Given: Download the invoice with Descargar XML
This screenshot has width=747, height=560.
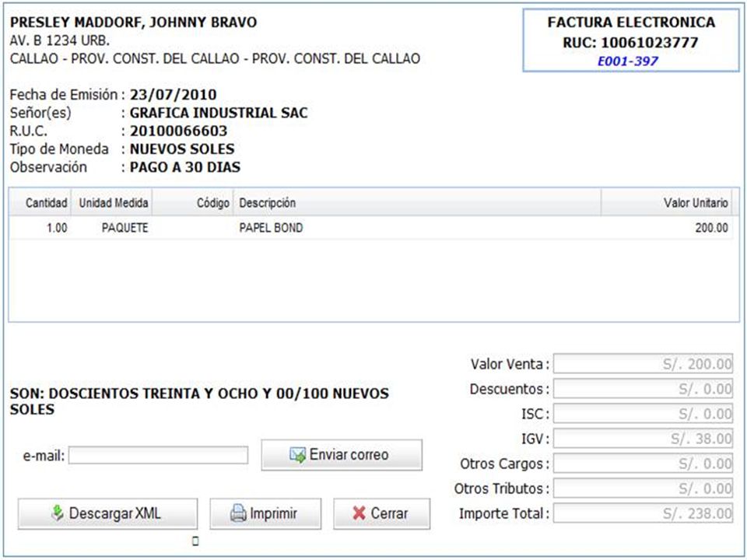Looking at the screenshot, I should (x=107, y=513).
